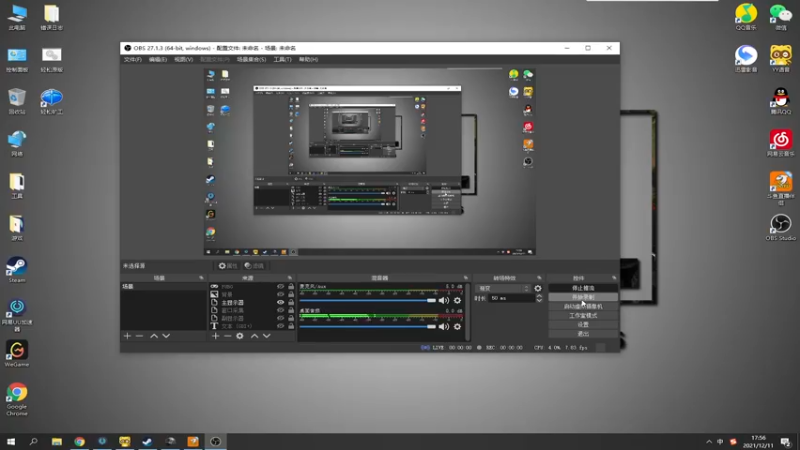Open QQ音乐 desktop shortcut

point(746,17)
